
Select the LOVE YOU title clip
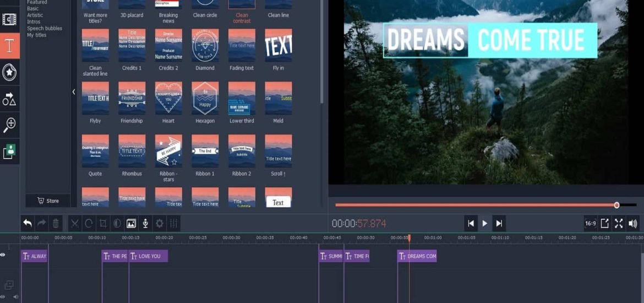148,256
